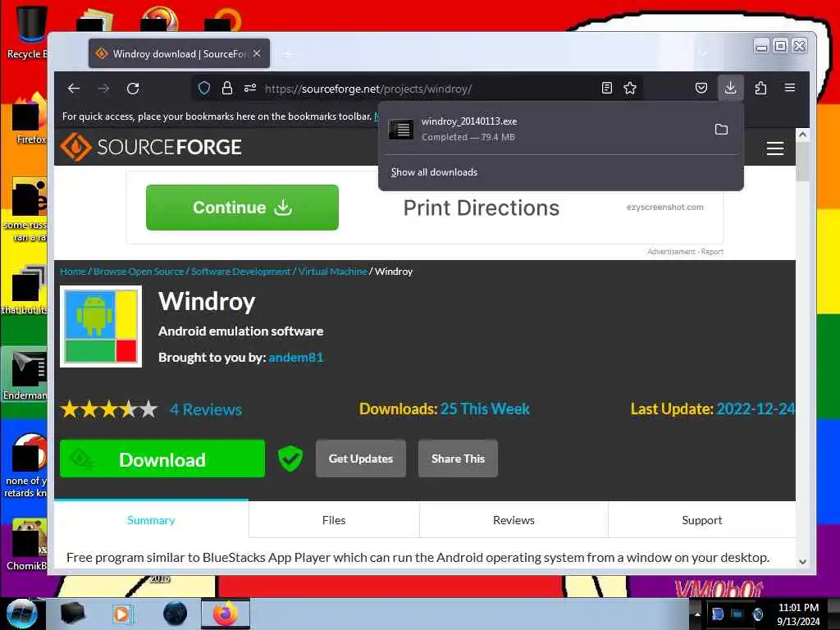The image size is (840, 630).
Task: Switch to the Files tab
Action: click(334, 519)
